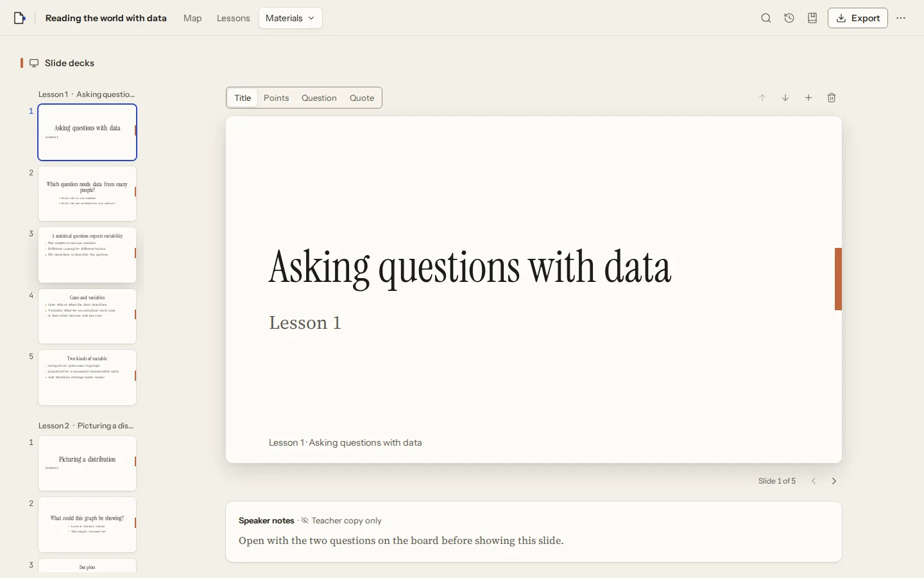The width and height of the screenshot is (924, 578).
Task: Click the Export button
Action: tap(858, 18)
